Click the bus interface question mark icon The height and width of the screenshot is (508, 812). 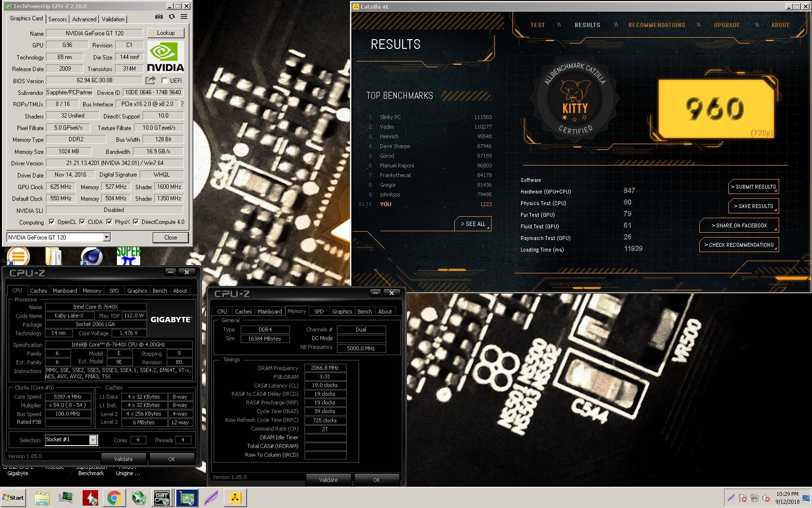[182, 104]
